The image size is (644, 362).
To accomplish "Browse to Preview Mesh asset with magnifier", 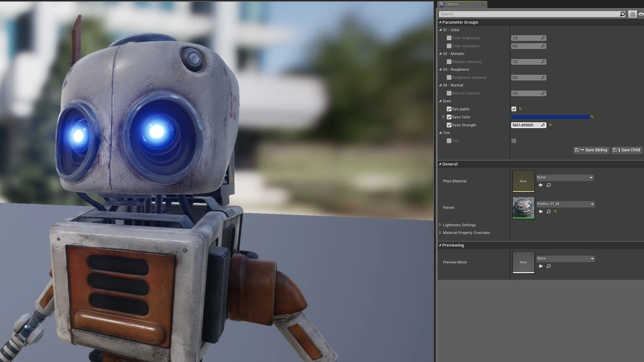I will tap(548, 266).
